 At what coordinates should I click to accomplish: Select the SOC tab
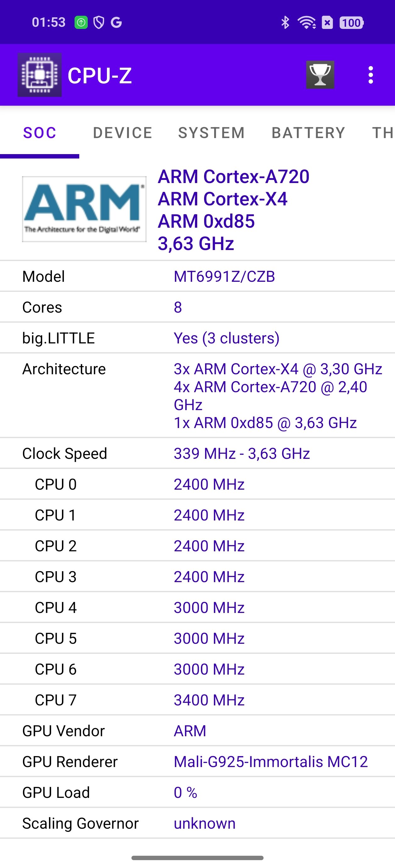tap(39, 133)
